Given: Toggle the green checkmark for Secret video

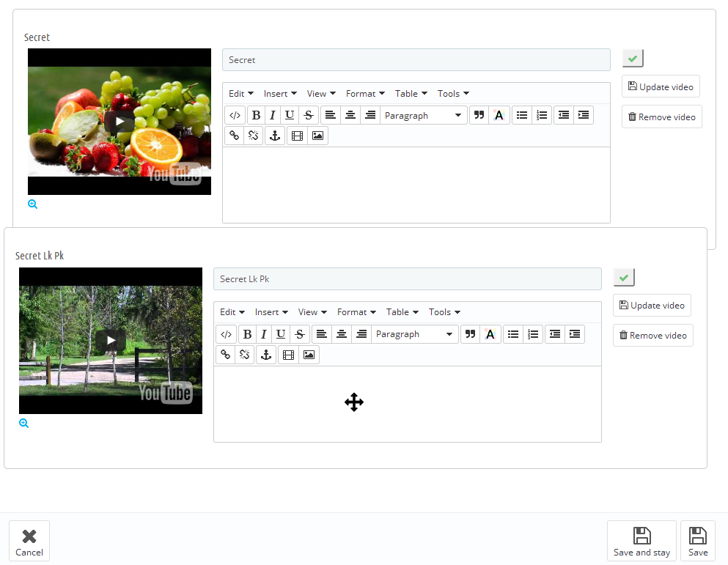Looking at the screenshot, I should pos(633,59).
